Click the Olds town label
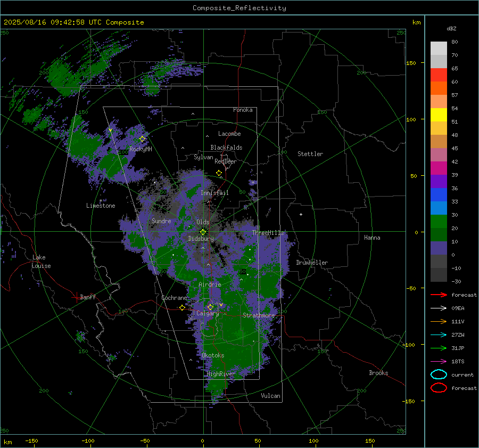 [203, 222]
